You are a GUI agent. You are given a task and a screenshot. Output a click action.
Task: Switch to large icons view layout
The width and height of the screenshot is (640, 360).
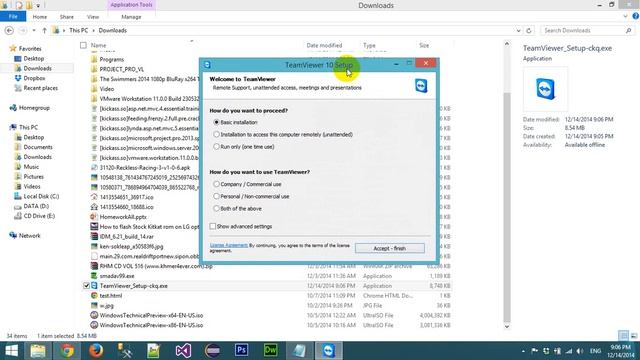point(634,336)
